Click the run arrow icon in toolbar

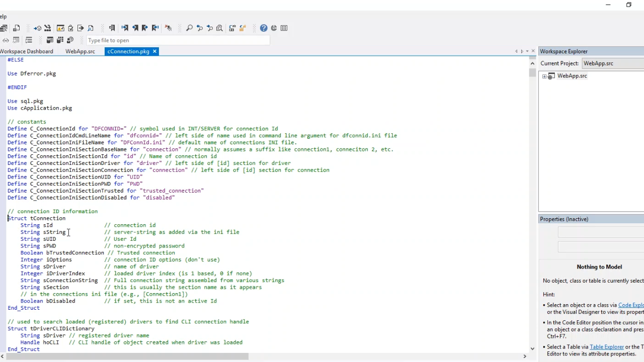click(80, 28)
